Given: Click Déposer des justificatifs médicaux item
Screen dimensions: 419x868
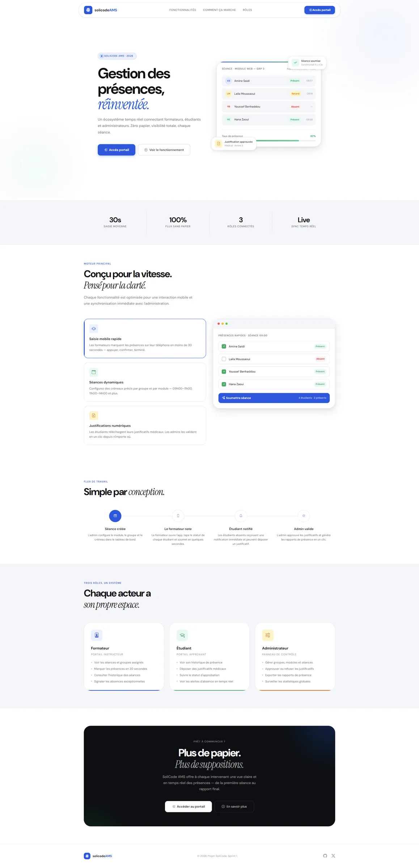Looking at the screenshot, I should 203,669.
